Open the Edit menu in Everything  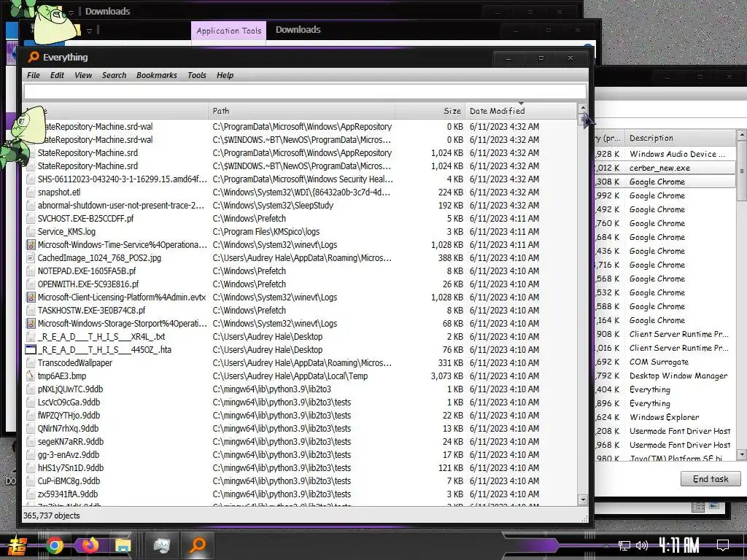click(x=57, y=75)
